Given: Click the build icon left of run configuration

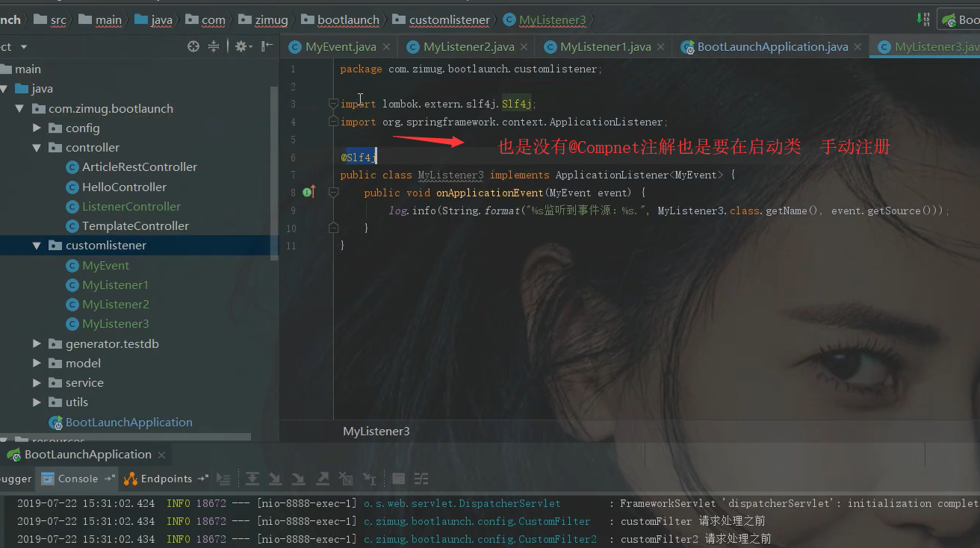Looking at the screenshot, I should tap(923, 19).
